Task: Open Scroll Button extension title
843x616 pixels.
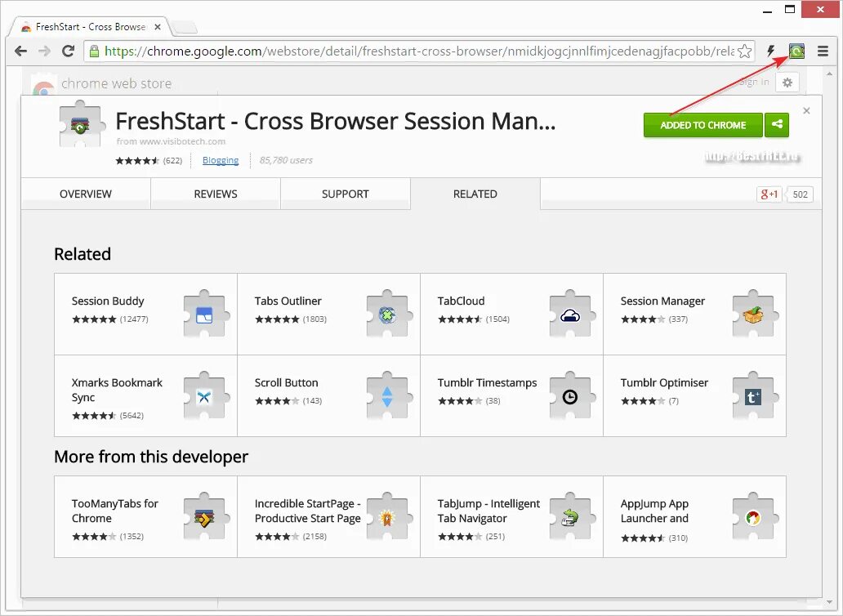Action: click(287, 382)
